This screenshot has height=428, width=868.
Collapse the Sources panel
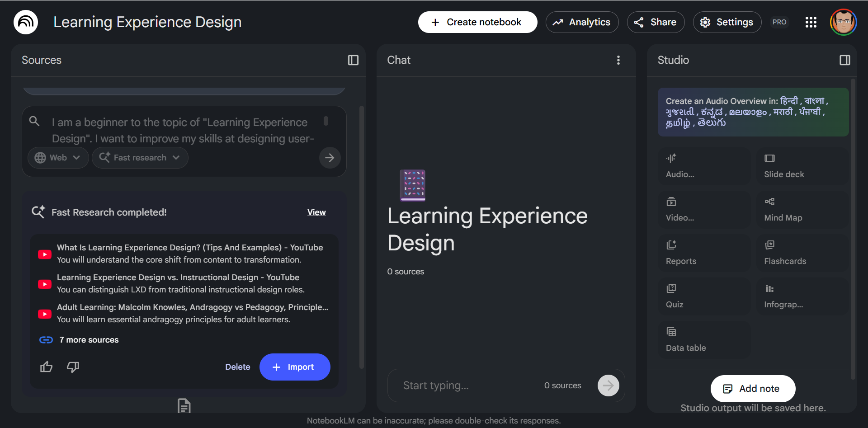353,60
